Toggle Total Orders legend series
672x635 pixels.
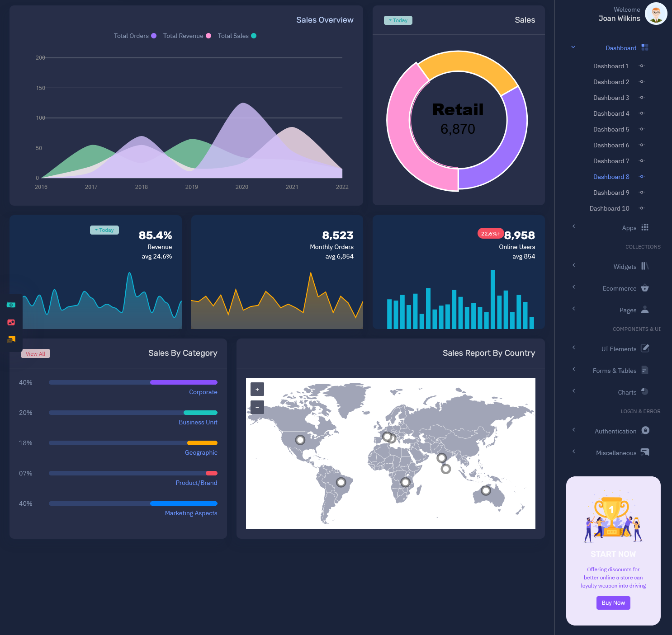(135, 36)
